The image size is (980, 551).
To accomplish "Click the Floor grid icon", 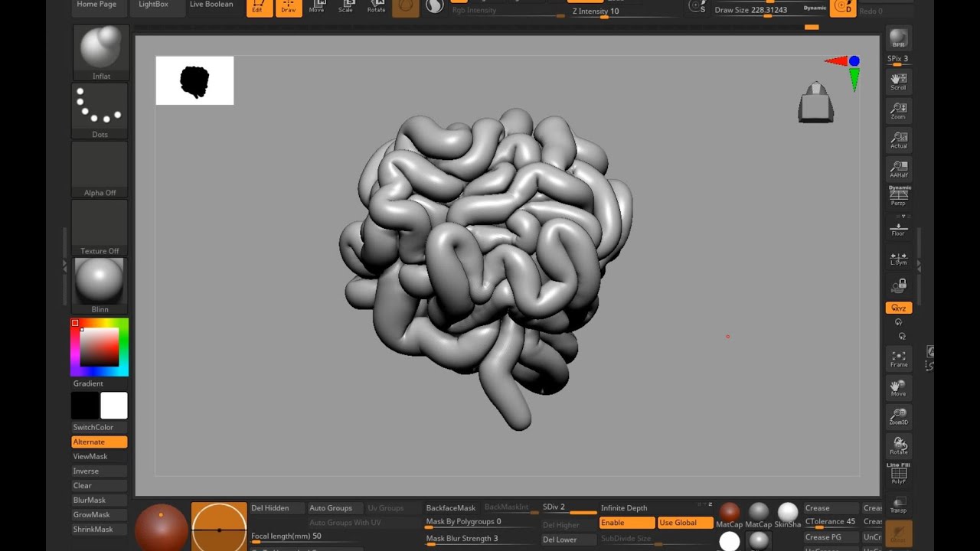I will pyautogui.click(x=898, y=228).
